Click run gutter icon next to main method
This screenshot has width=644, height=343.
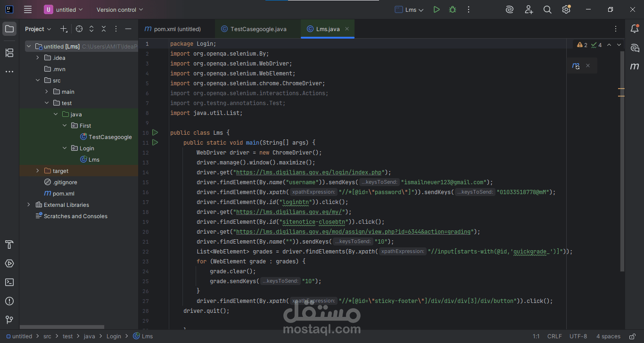(x=155, y=142)
